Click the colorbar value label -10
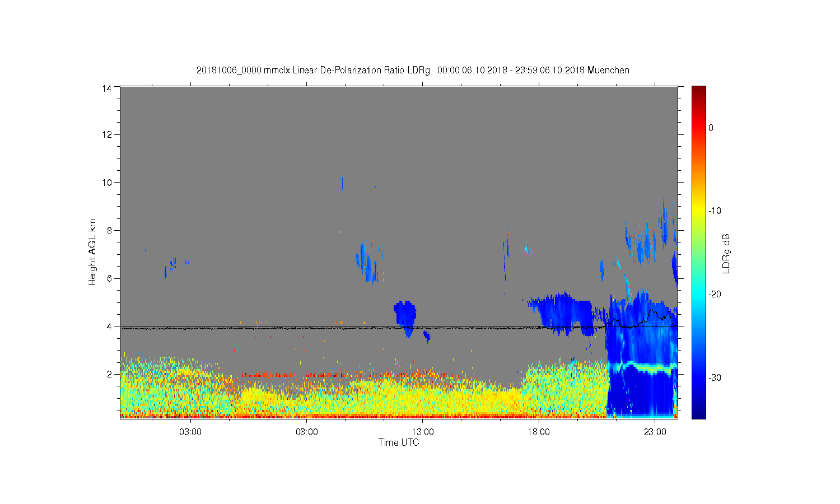Image resolution: width=840 pixels, height=504 pixels. pos(715,211)
